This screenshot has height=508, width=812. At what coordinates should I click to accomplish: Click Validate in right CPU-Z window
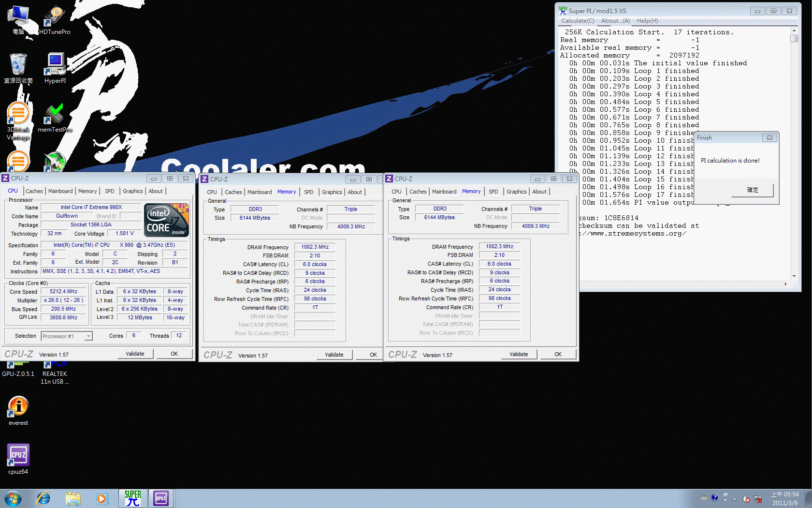coord(519,354)
